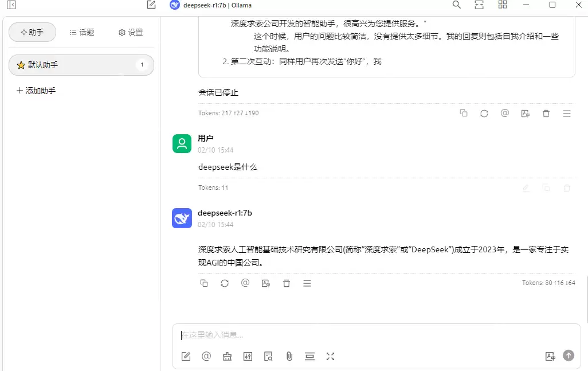Open the more options menu under assistant reply
This screenshot has height=371, width=588.
(307, 283)
